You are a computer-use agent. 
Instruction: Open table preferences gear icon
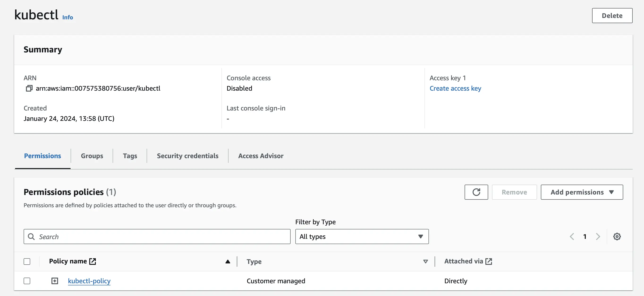point(617,237)
